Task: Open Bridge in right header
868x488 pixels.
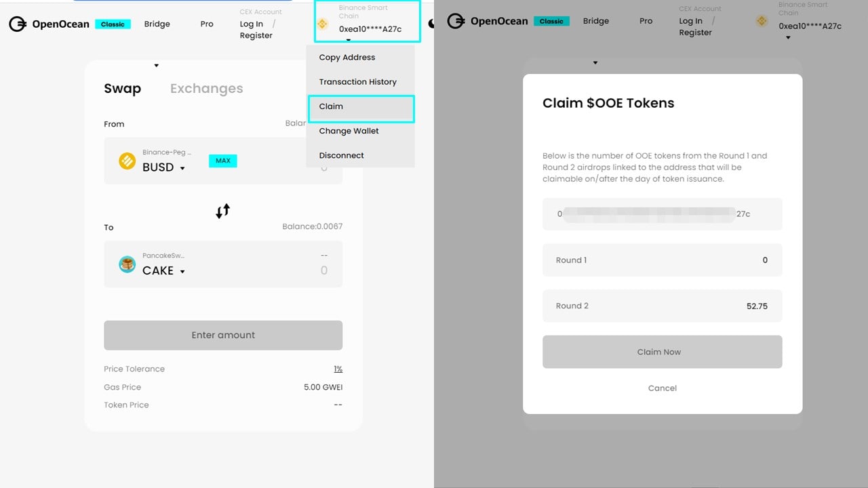Action: pyautogui.click(x=596, y=21)
